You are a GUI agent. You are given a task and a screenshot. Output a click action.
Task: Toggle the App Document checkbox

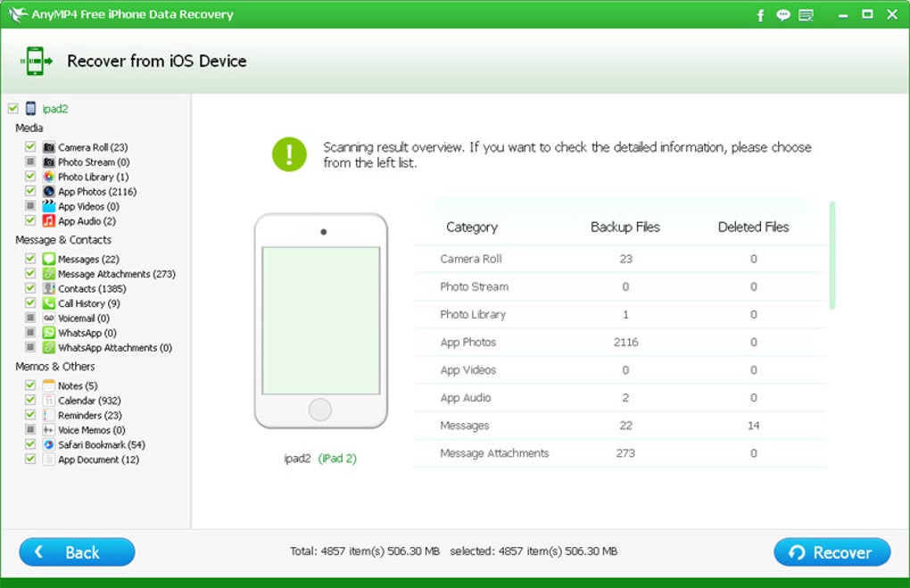(x=30, y=459)
